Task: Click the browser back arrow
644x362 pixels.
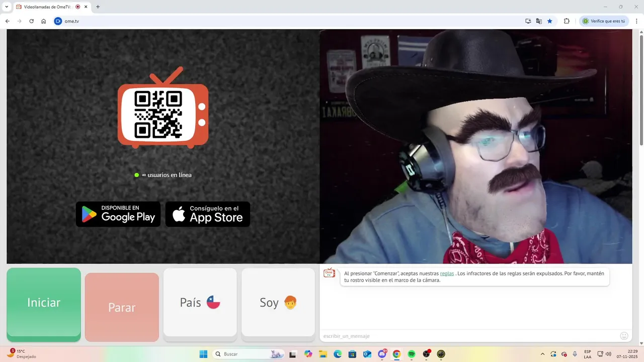Action: point(8,21)
